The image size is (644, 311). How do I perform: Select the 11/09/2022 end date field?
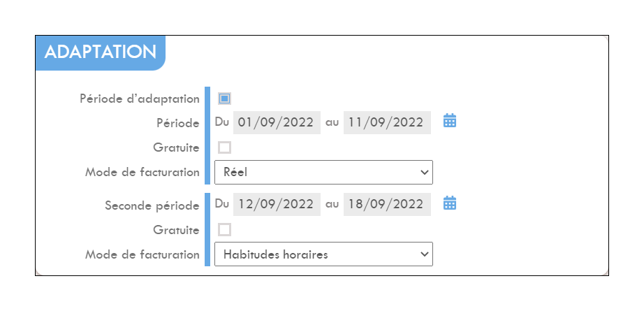coord(387,122)
